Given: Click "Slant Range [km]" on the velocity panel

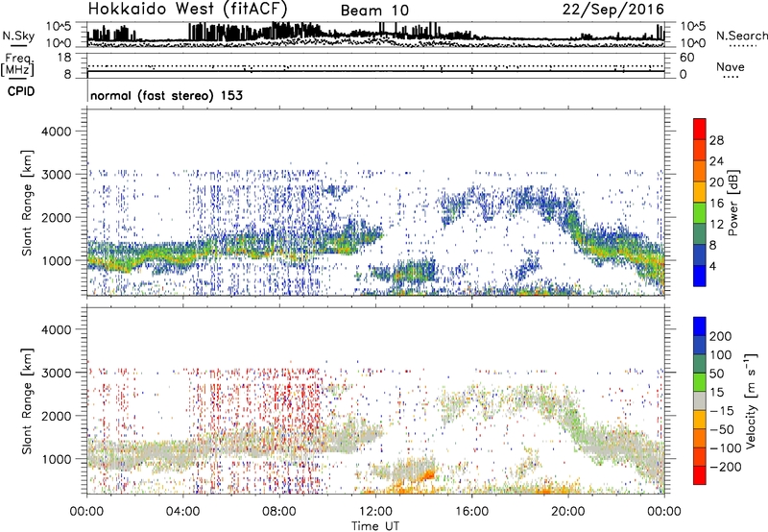Looking at the screenshot, I should [x=27, y=401].
